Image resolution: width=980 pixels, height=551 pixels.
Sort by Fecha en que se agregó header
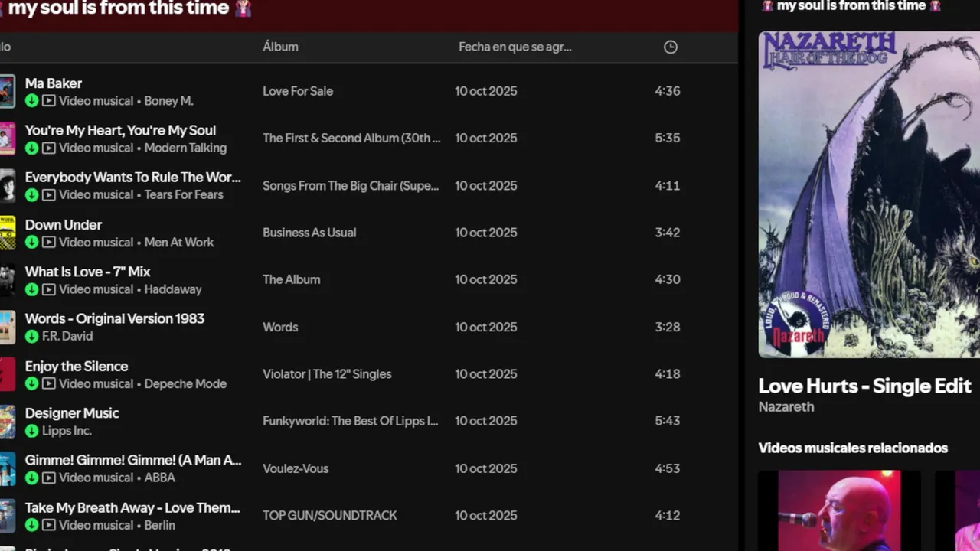tap(515, 47)
